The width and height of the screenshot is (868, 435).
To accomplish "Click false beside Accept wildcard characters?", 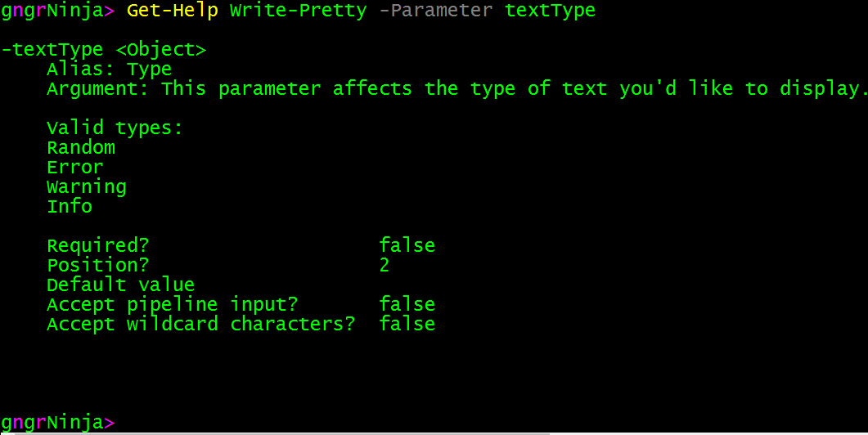I will tap(407, 325).
